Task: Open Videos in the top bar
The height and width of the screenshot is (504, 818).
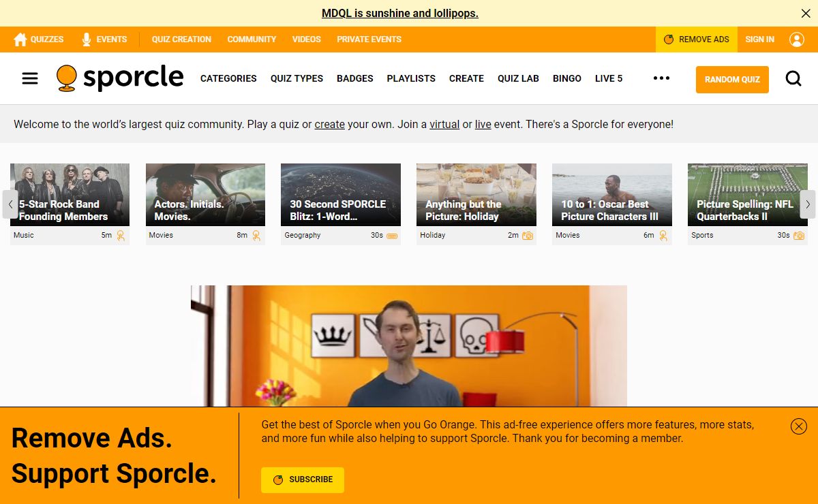Action: pyautogui.click(x=307, y=40)
